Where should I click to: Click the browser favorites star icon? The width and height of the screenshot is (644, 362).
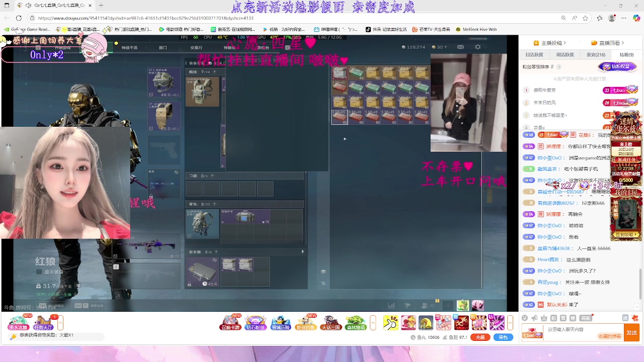click(586, 18)
